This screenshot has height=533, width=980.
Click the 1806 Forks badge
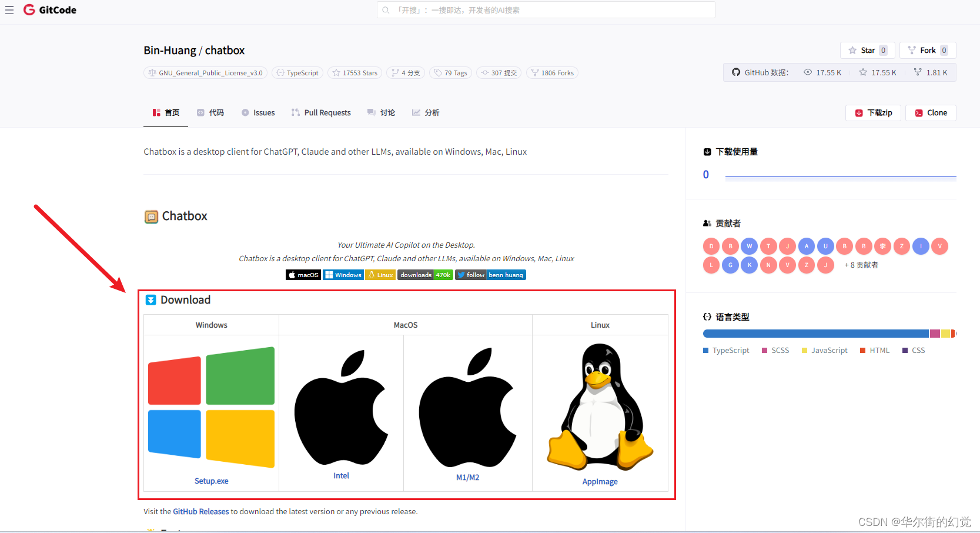552,73
